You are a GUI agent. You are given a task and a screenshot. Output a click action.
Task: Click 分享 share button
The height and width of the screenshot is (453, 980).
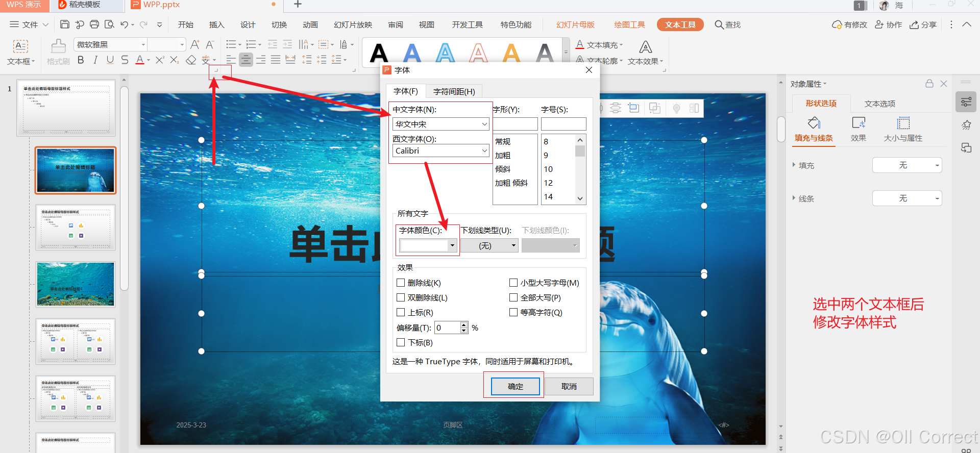pyautogui.click(x=923, y=24)
